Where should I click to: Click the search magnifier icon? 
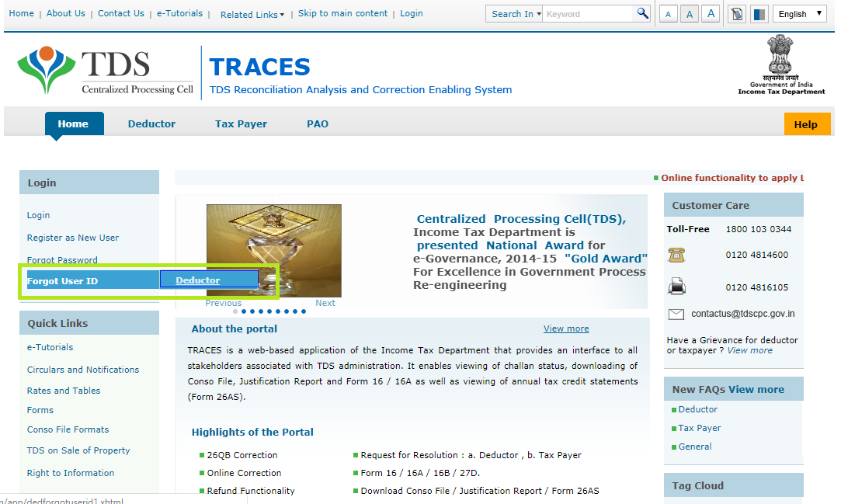(642, 13)
